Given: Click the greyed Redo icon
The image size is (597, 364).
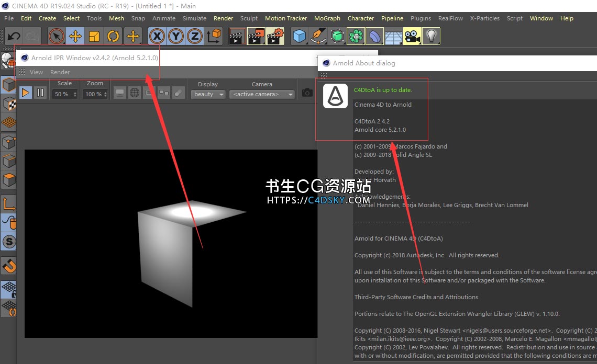Looking at the screenshot, I should click(x=32, y=37).
